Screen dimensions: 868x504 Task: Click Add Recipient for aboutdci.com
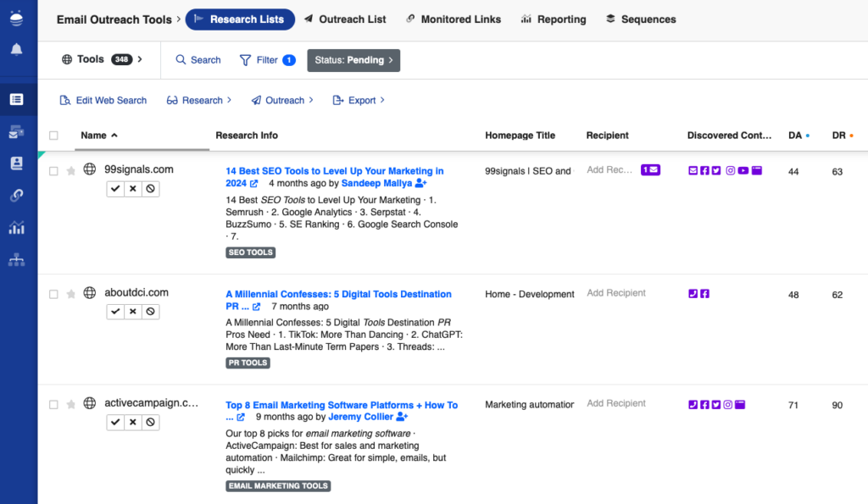click(x=616, y=293)
